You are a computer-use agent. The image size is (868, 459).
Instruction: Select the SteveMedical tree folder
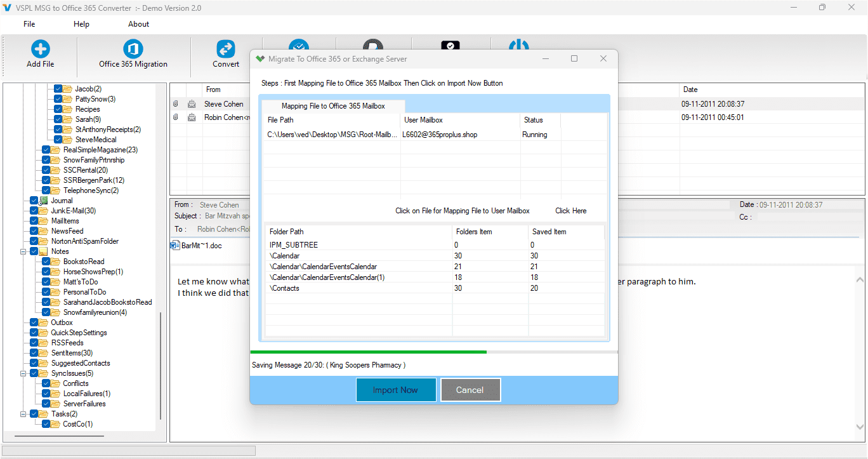[96, 140]
